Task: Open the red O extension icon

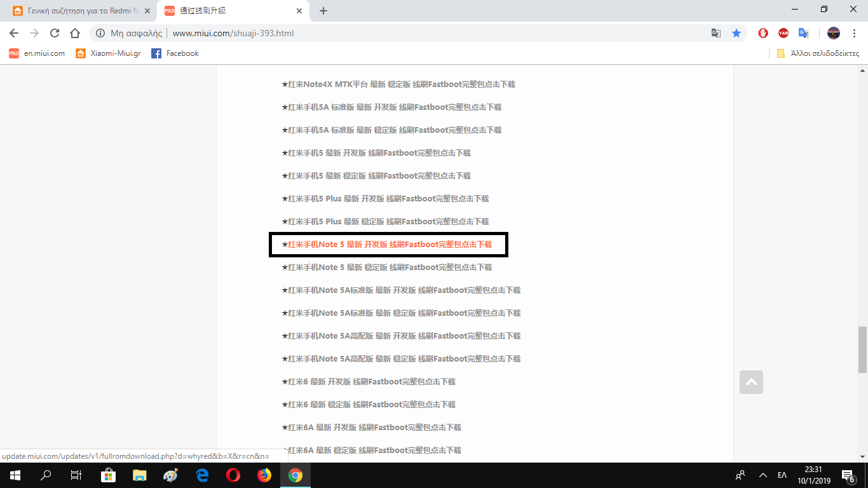Action: tap(763, 33)
